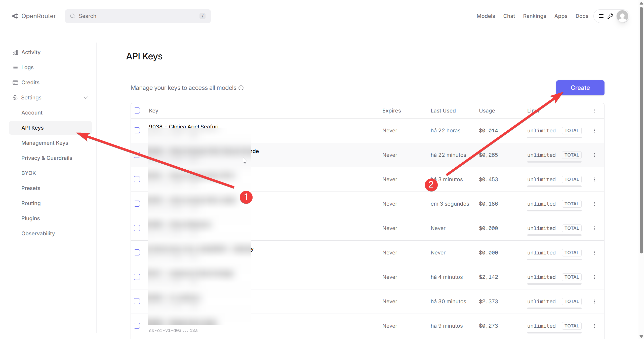Click the slash shortcut badge in the search bar
The image size is (644, 339).
pyautogui.click(x=203, y=16)
